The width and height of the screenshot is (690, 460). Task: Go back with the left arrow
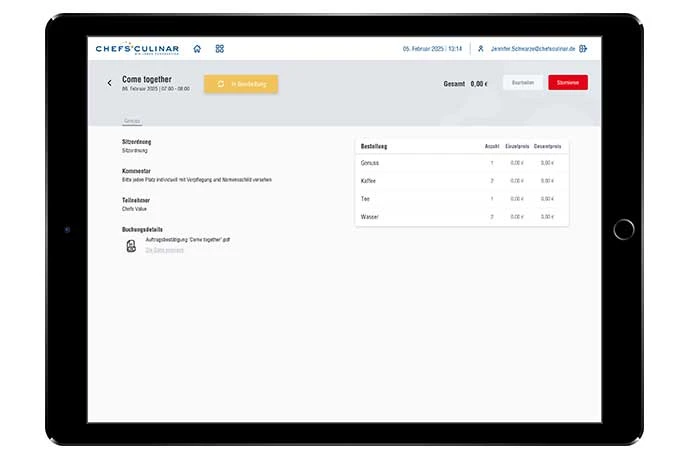coord(110,84)
